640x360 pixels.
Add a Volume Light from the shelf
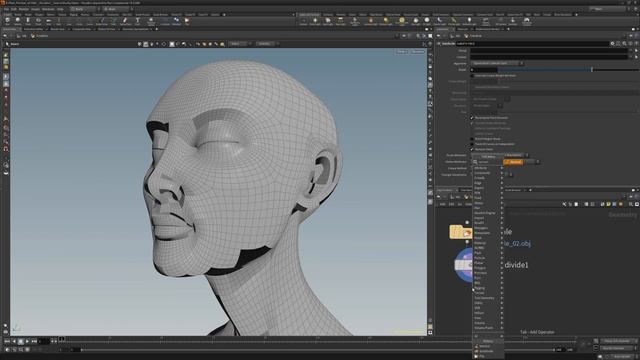(371, 21)
